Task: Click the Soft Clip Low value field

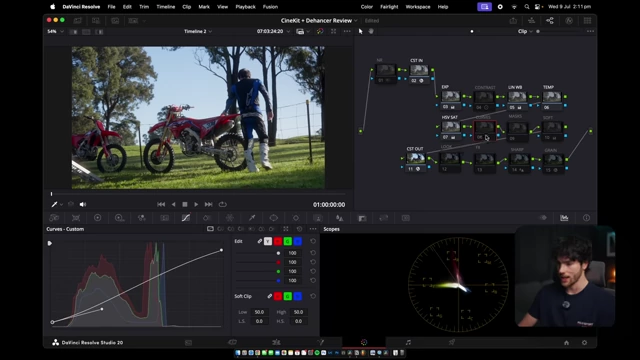Action: (259, 312)
